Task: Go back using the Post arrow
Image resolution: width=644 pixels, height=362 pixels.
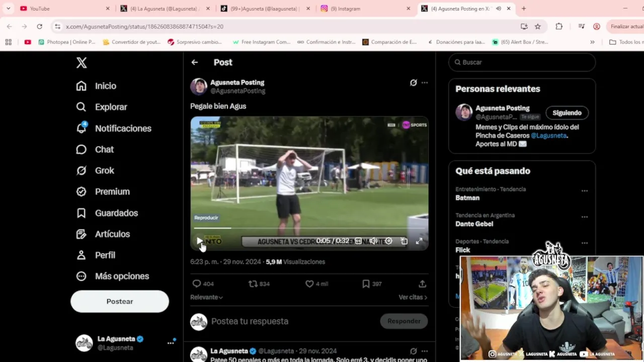Action: (x=195, y=62)
